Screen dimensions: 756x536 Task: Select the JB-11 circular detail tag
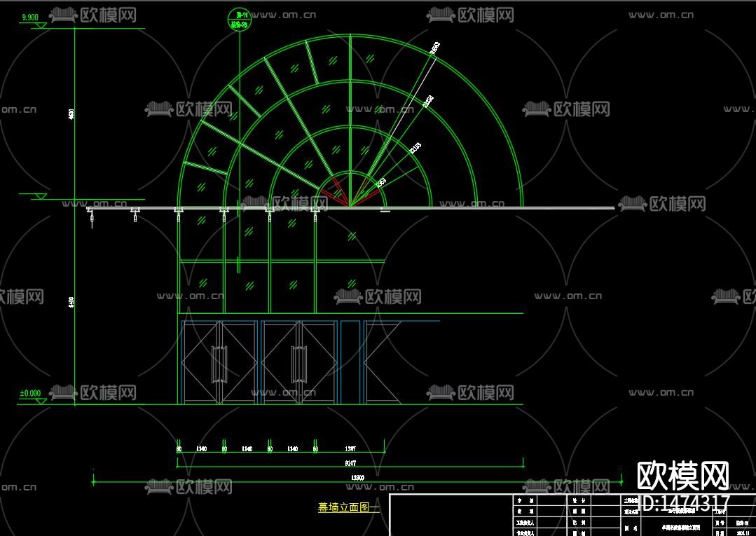(240, 20)
